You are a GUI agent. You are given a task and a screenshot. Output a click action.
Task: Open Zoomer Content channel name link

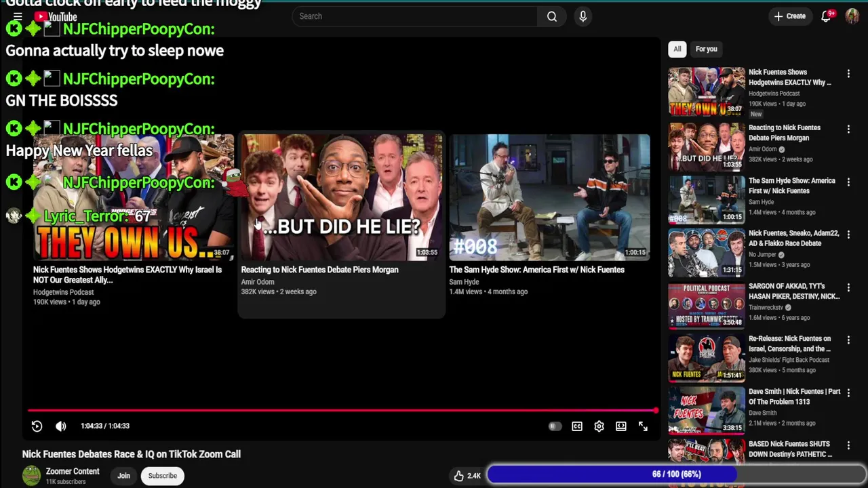(x=73, y=471)
